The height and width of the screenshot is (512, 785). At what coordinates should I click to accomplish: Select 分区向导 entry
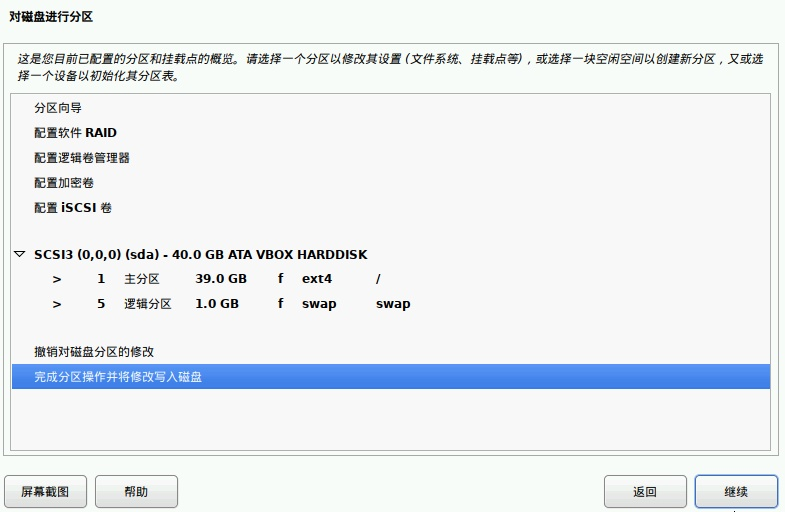390,108
